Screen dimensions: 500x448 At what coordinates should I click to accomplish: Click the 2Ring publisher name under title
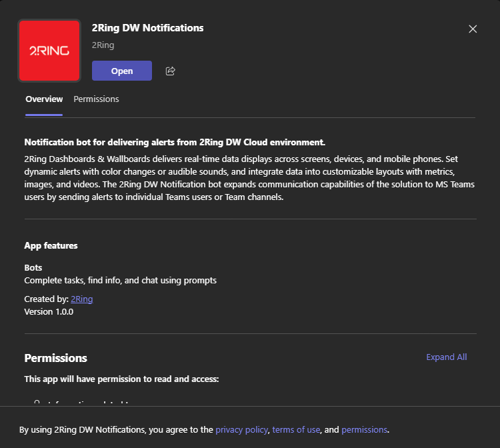coord(103,45)
